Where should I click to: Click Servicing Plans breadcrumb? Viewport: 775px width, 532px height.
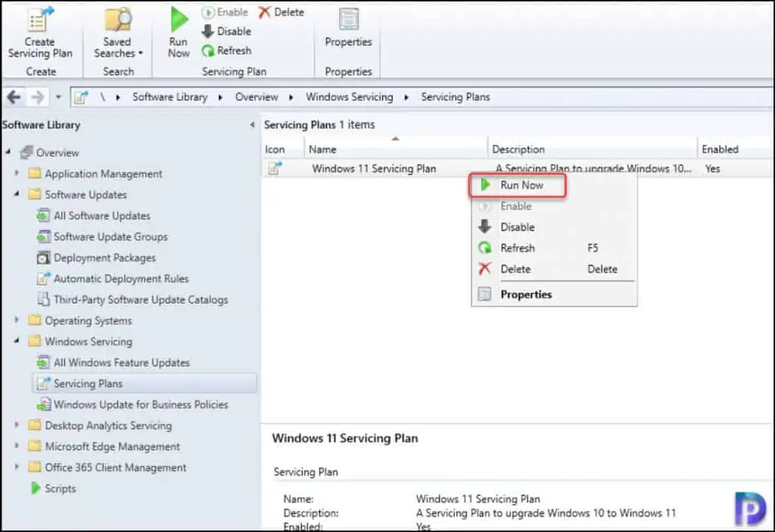[455, 97]
